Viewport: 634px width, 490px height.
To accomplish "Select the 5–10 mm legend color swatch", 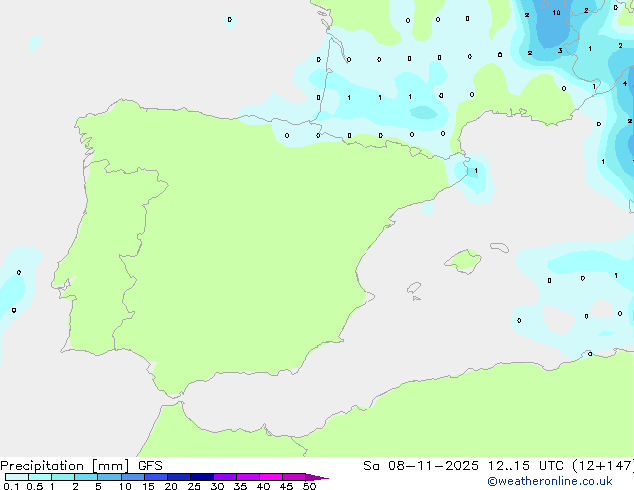I will click(109, 477).
